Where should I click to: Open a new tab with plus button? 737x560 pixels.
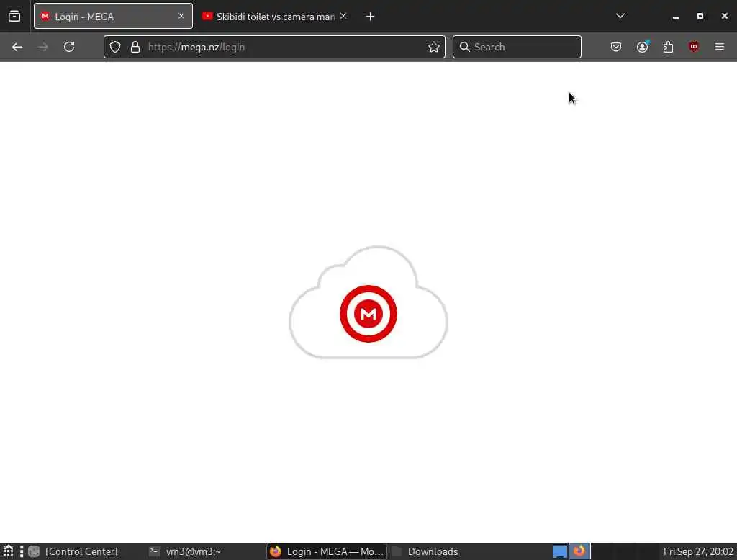371,17
